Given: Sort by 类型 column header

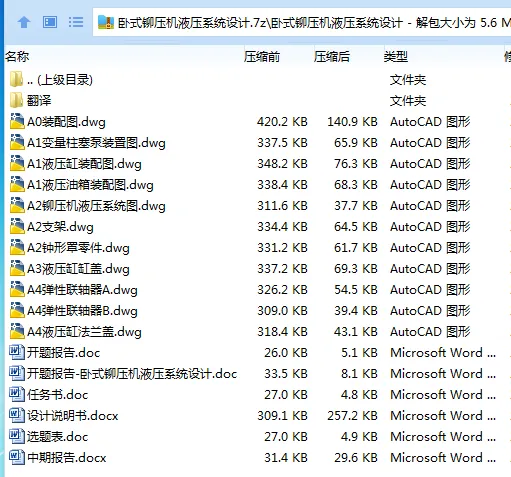Looking at the screenshot, I should pyautogui.click(x=396, y=57).
